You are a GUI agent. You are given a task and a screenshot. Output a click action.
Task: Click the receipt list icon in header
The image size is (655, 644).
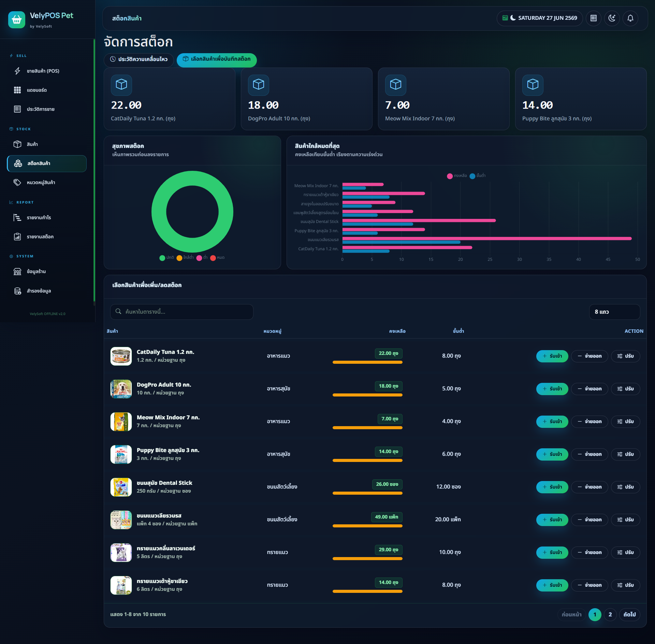[593, 18]
